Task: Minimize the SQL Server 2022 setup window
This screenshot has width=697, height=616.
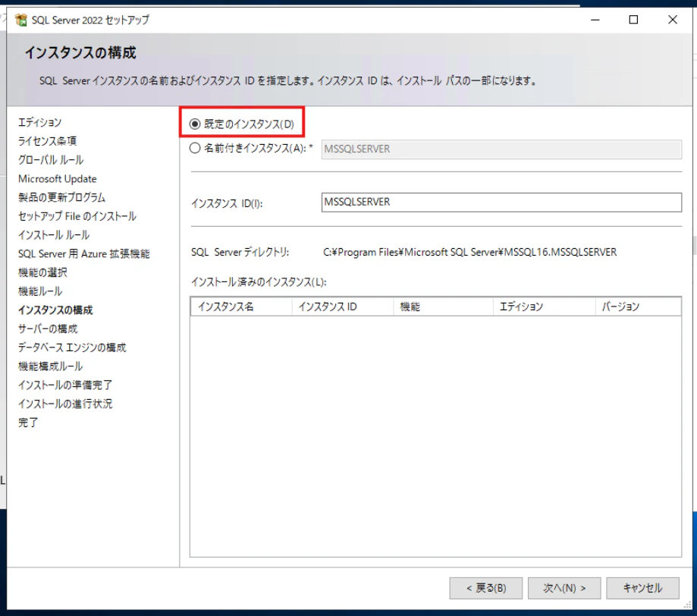Action: coord(595,20)
